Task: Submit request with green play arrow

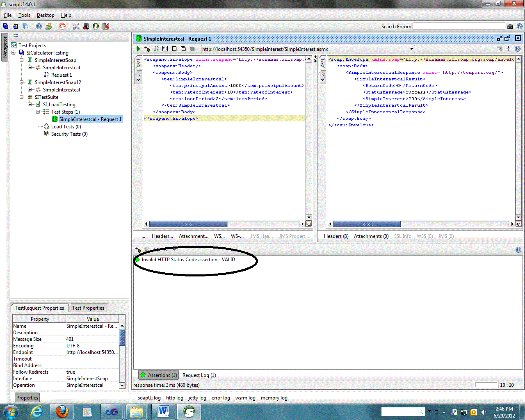Action: [x=138, y=49]
